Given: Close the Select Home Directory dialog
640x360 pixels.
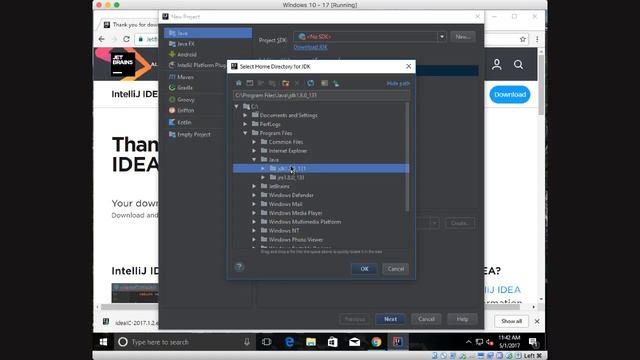Looking at the screenshot, I should [x=409, y=66].
